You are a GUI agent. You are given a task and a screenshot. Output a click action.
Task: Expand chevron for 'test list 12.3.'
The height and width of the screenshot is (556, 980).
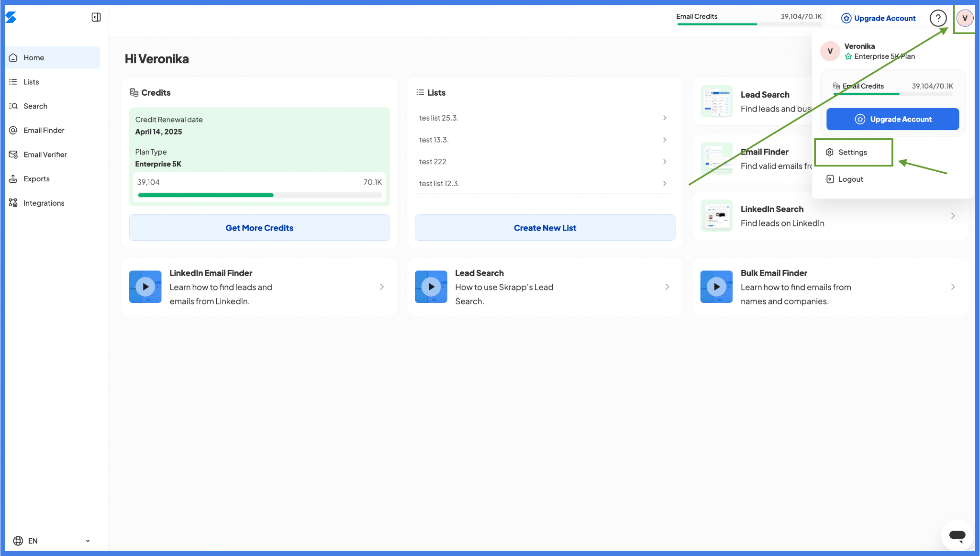click(x=665, y=184)
